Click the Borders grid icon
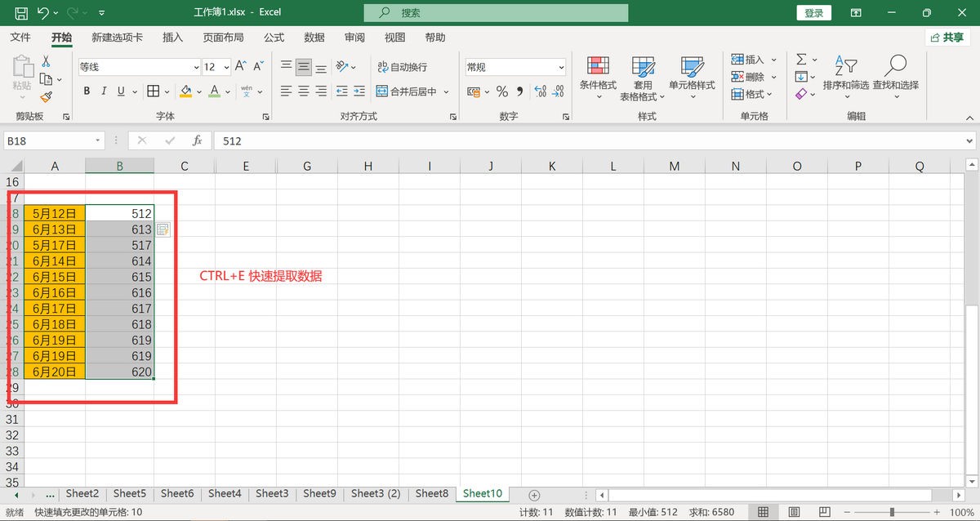The image size is (980, 521). point(154,91)
